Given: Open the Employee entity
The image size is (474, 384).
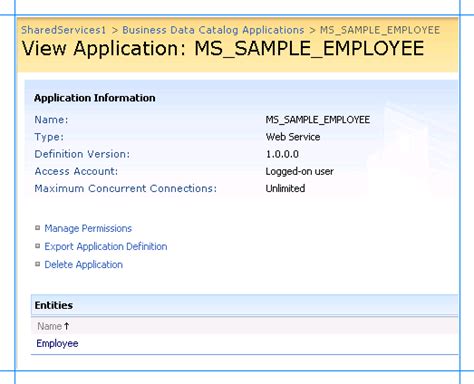Looking at the screenshot, I should 57,343.
